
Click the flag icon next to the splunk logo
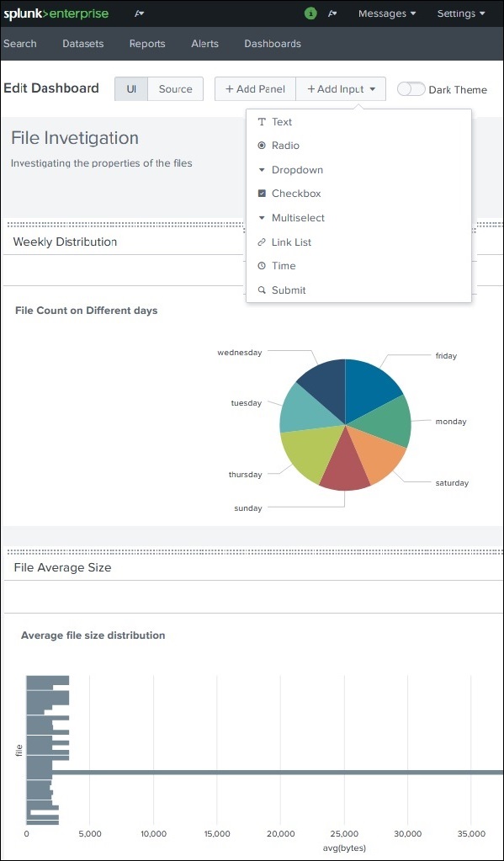tap(139, 13)
